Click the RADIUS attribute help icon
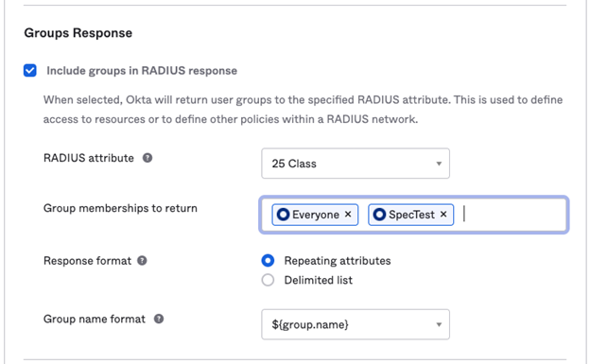 147,158
